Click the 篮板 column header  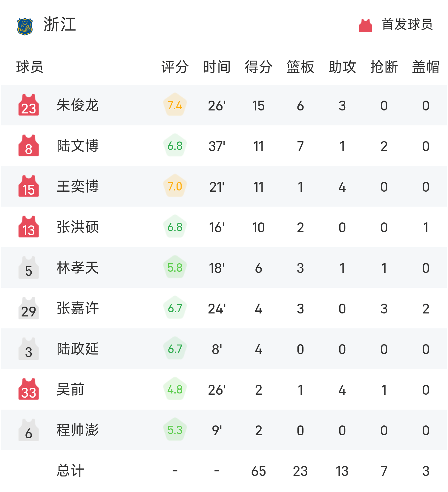click(300, 67)
